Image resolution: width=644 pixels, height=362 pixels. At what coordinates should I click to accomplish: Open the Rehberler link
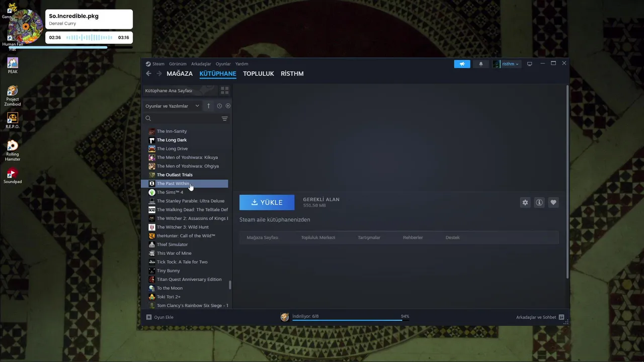coord(413,237)
